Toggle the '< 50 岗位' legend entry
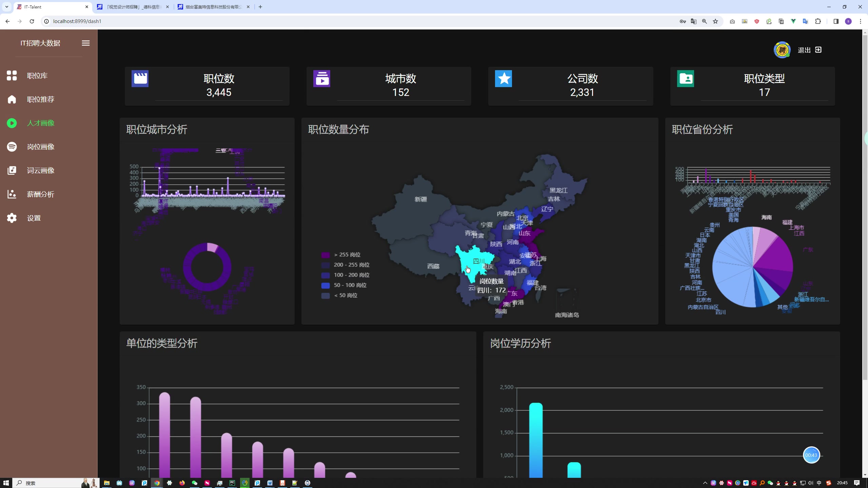 pos(345,295)
